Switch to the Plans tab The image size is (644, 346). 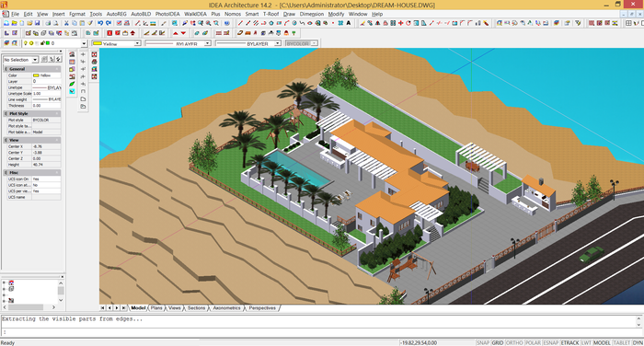click(156, 307)
